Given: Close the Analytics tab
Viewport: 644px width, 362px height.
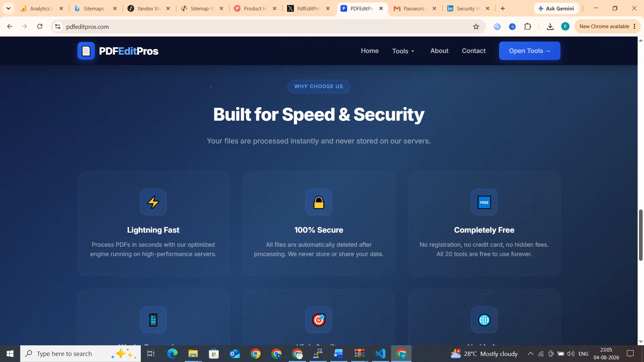Looking at the screenshot, I should click(61, 8).
